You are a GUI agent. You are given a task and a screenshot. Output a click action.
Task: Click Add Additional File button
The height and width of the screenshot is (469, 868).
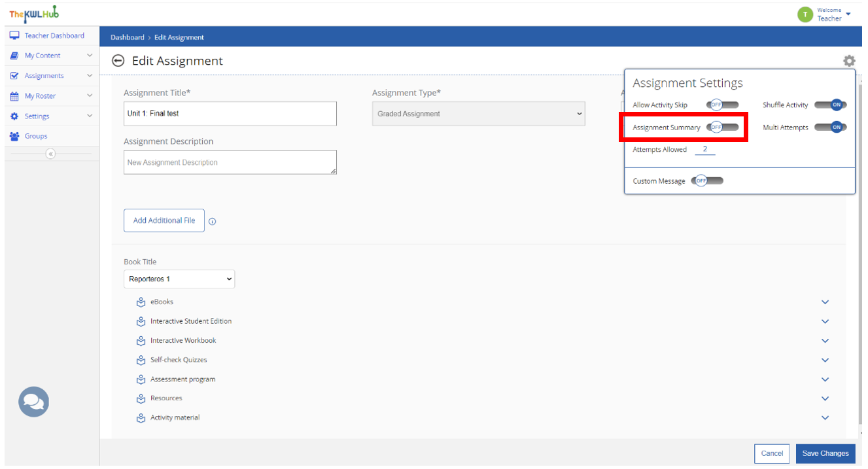coord(164,220)
